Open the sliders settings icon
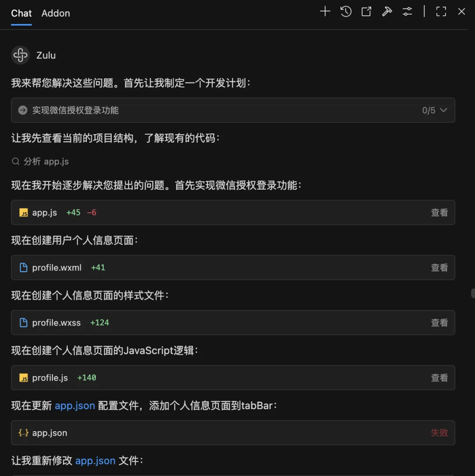 click(407, 12)
